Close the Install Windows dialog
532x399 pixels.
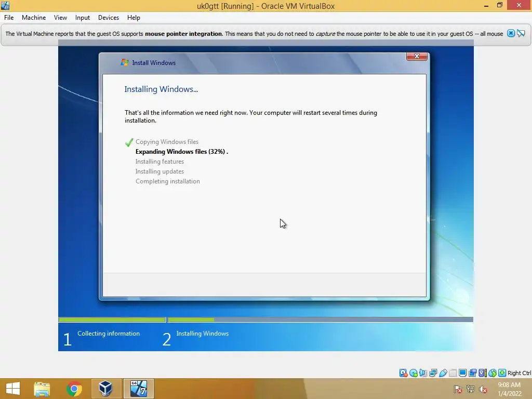tap(417, 56)
